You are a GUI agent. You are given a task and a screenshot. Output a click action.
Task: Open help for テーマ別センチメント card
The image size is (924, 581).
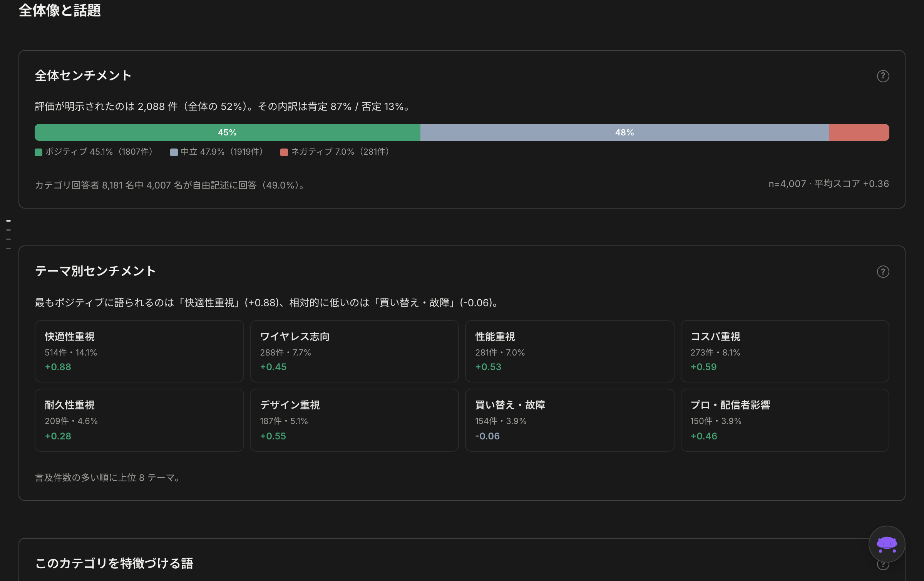click(883, 272)
